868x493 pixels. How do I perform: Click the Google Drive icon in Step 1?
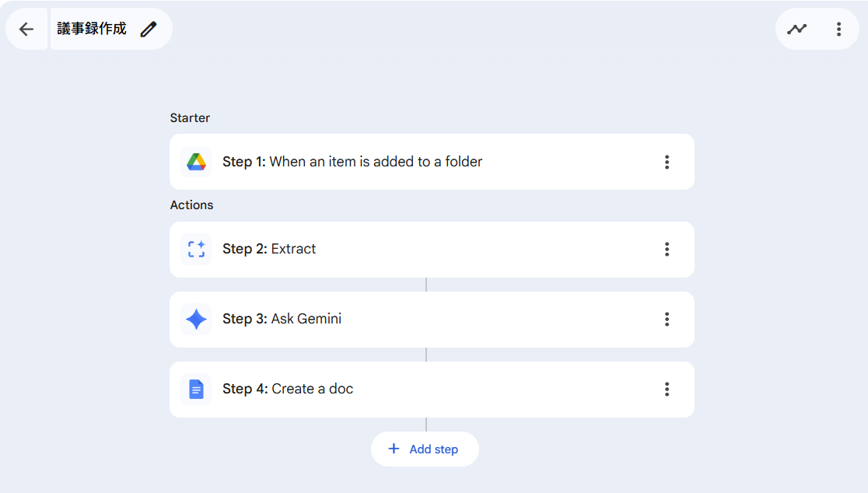pos(196,162)
